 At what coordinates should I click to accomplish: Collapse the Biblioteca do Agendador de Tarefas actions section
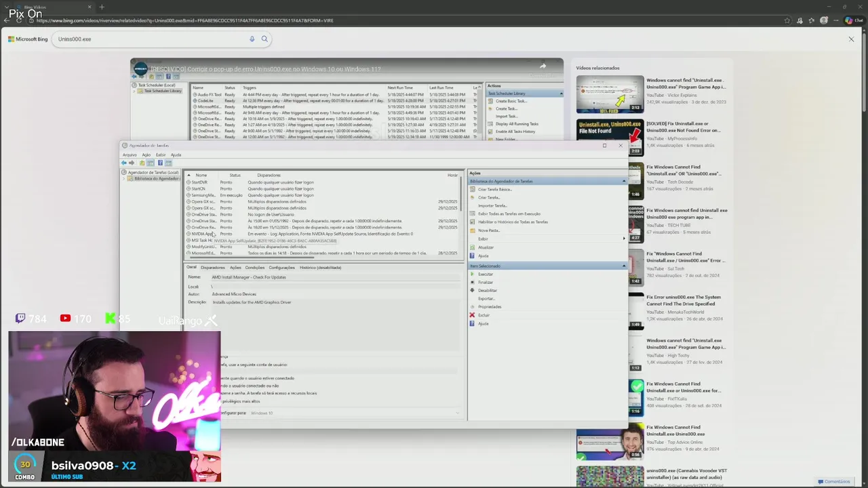point(624,181)
